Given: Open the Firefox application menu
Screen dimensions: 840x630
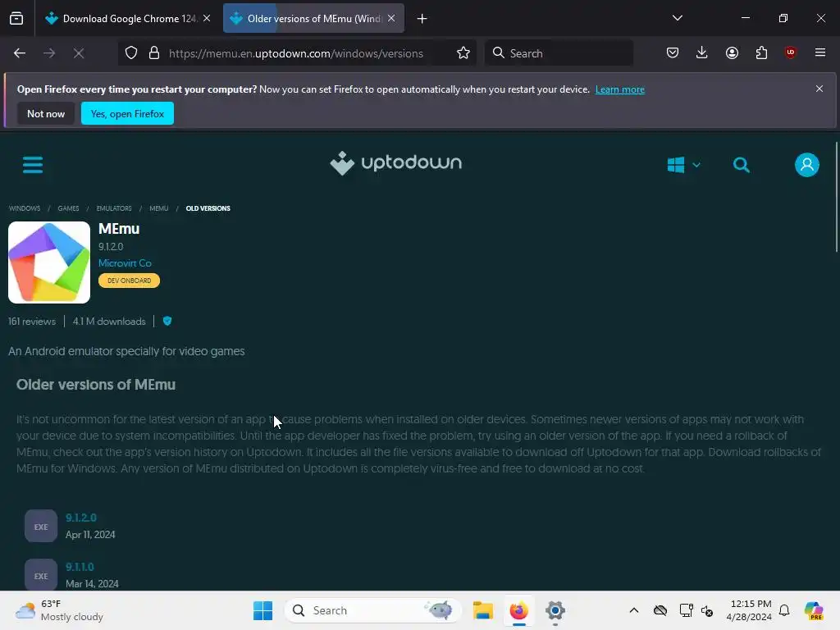Looking at the screenshot, I should [820, 52].
